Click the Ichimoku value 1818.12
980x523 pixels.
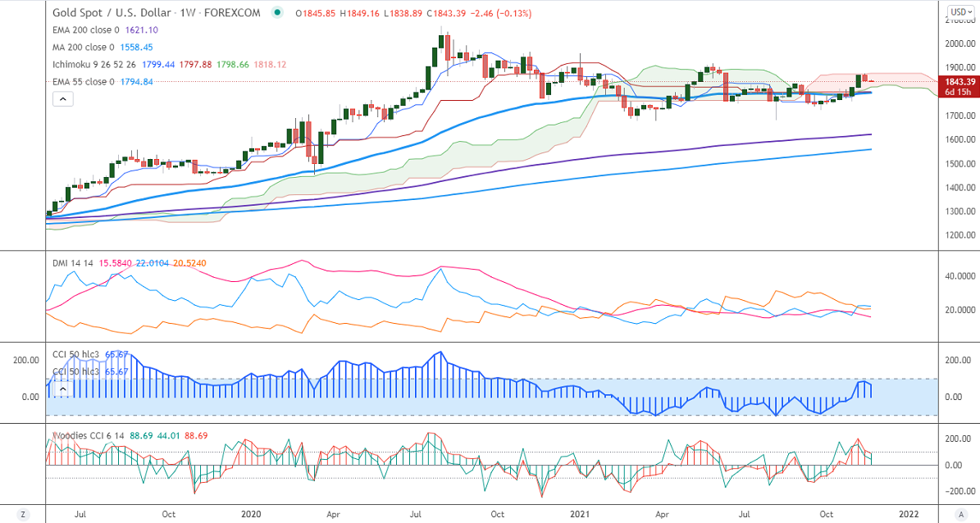point(270,65)
